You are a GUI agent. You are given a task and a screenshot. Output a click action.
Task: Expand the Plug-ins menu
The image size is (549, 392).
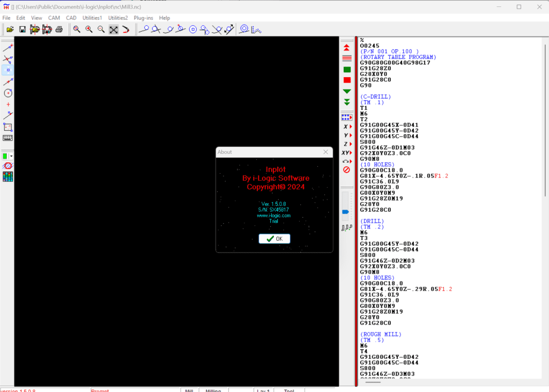pos(143,18)
